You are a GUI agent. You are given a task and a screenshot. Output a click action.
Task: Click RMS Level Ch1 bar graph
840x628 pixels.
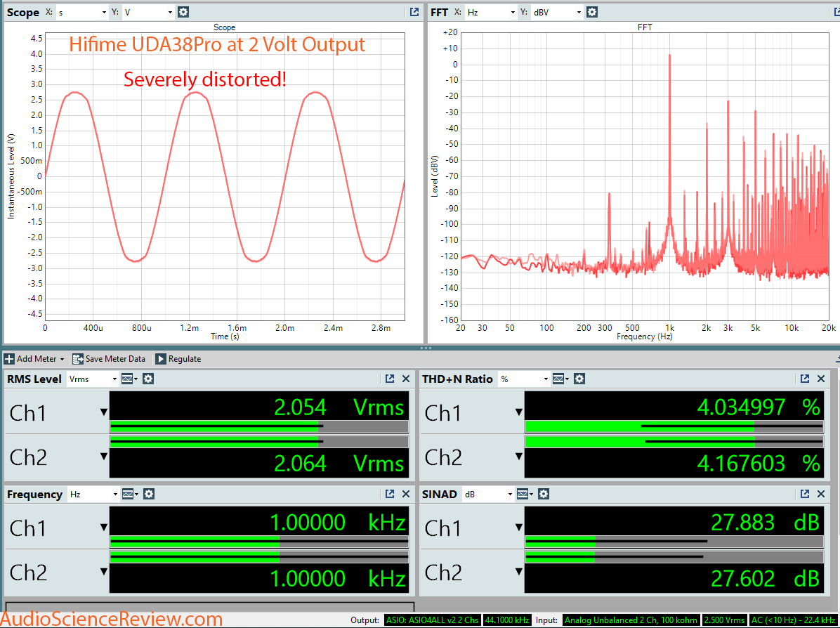(x=258, y=426)
